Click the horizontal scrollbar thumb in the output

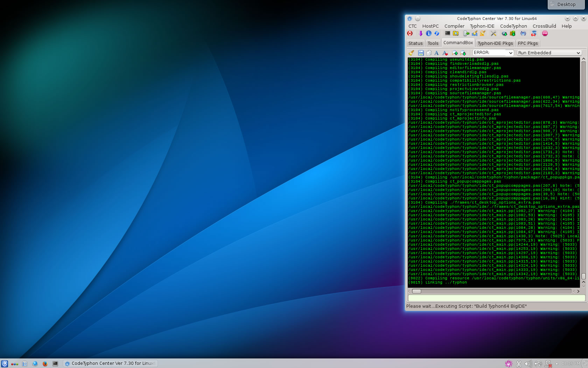[x=416, y=291]
